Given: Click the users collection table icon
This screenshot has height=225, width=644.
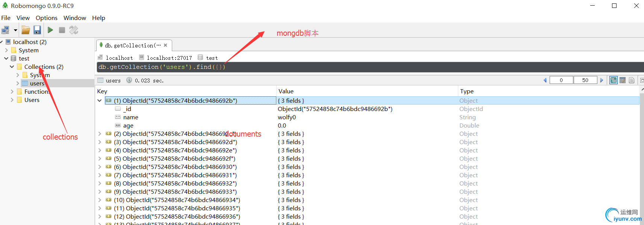Looking at the screenshot, I should pos(25,83).
